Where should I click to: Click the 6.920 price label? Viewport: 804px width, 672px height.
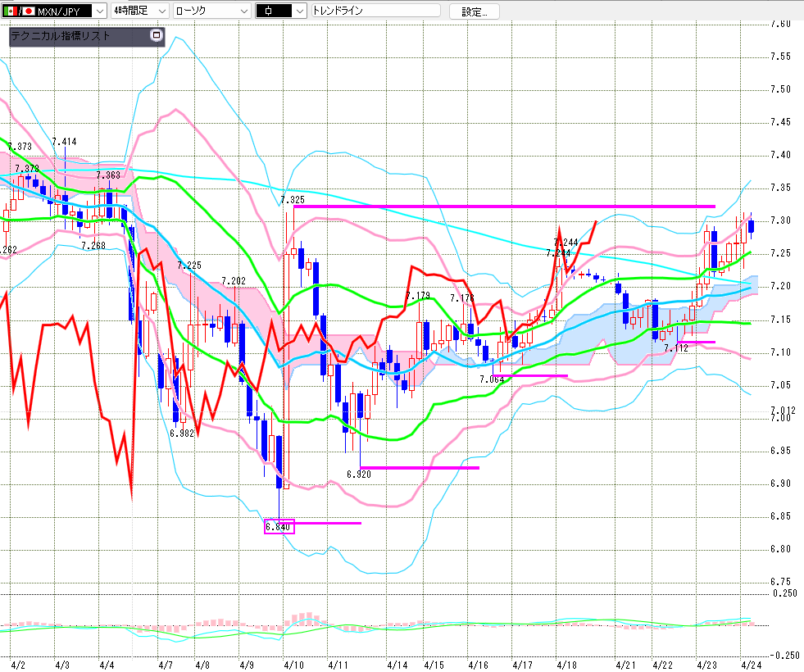pos(358,474)
